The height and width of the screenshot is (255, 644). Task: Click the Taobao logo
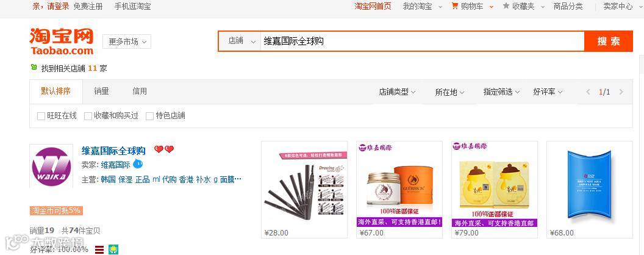62,41
